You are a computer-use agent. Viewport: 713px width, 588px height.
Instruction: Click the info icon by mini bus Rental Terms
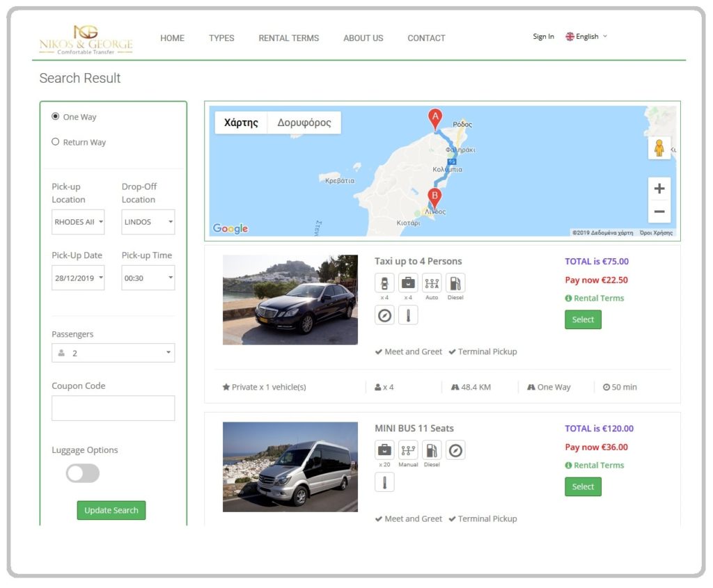pos(568,466)
